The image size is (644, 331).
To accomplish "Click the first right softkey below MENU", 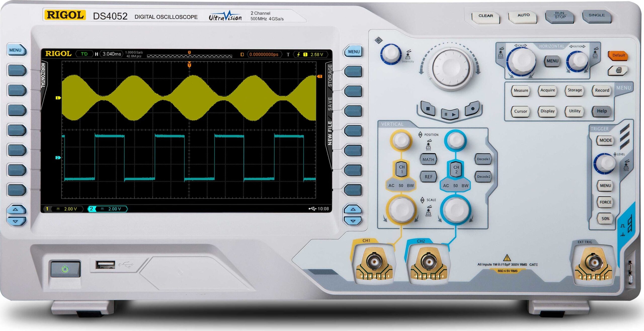I will click(353, 71).
